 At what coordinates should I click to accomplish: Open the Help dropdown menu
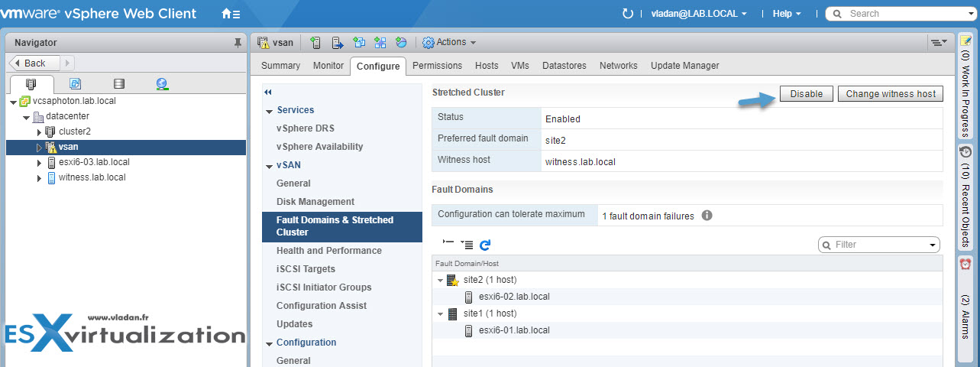pyautogui.click(x=787, y=14)
